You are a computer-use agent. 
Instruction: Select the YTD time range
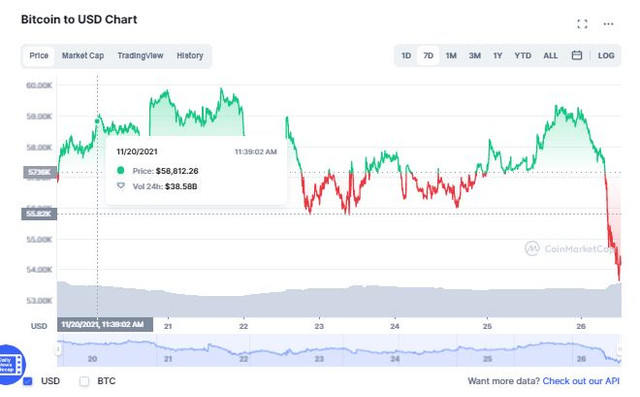(523, 55)
